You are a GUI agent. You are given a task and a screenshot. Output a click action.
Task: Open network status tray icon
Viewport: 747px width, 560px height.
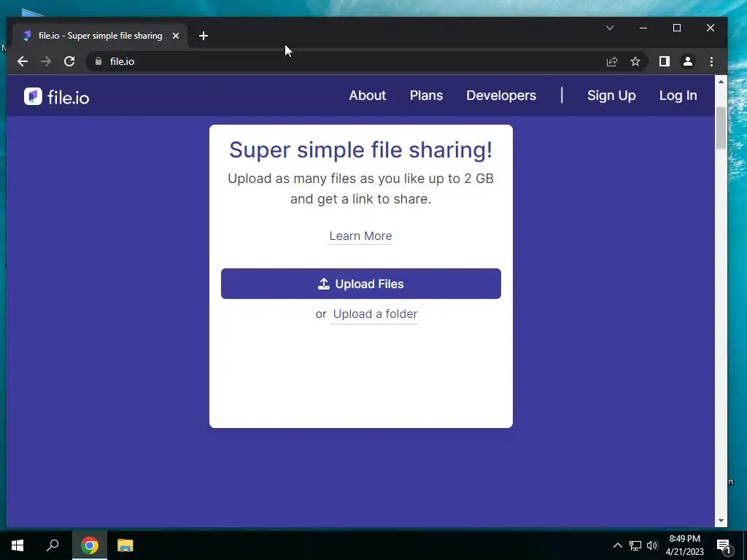635,545
